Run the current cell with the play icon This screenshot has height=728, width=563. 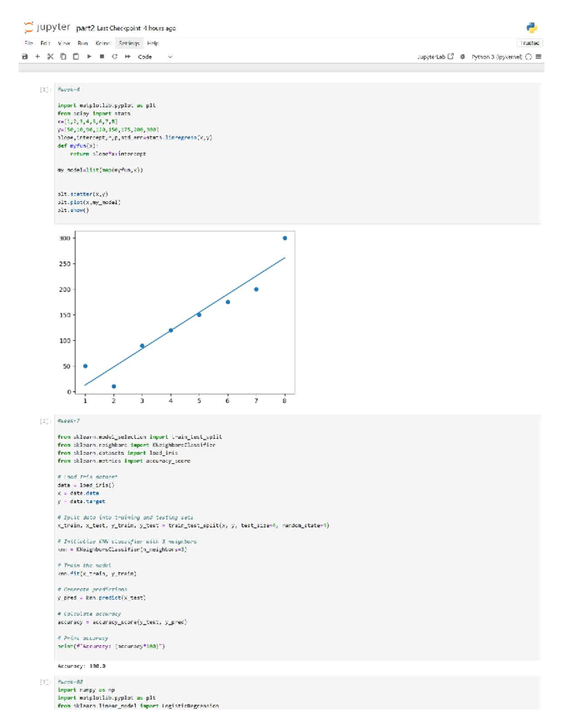[x=89, y=57]
